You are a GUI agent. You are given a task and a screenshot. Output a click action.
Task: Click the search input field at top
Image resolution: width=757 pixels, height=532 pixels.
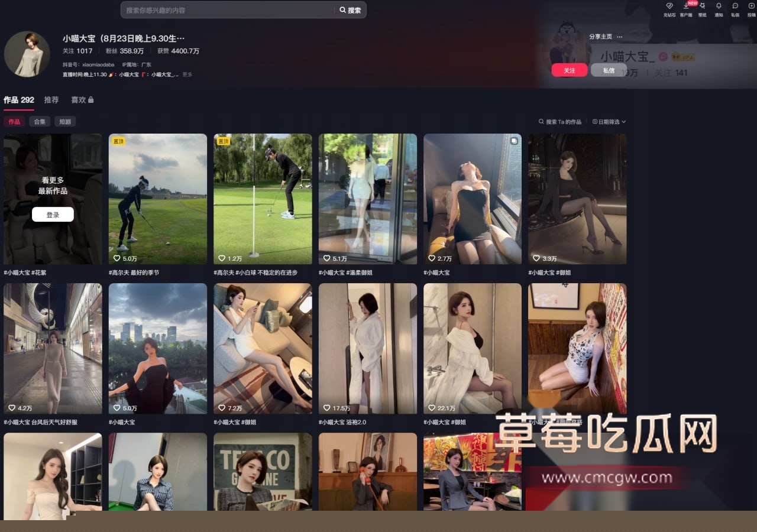(228, 10)
